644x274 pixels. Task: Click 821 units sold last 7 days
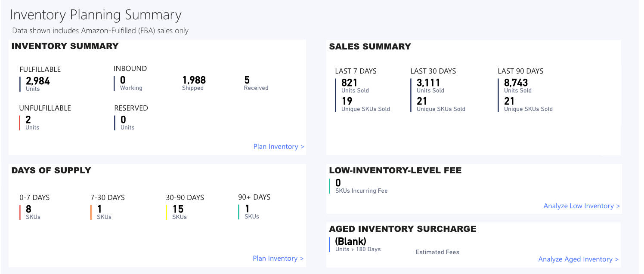pos(350,83)
